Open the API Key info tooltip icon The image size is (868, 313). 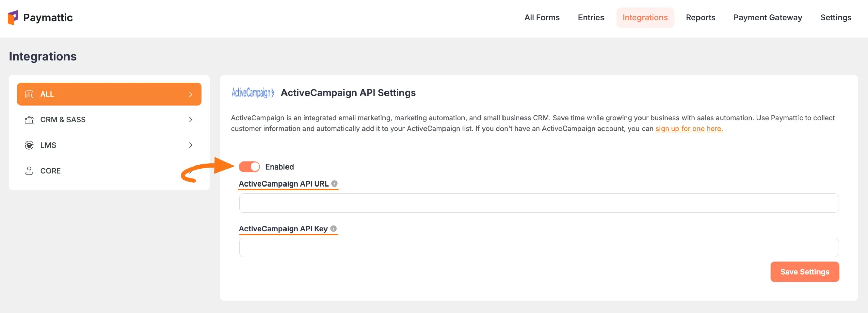tap(334, 228)
